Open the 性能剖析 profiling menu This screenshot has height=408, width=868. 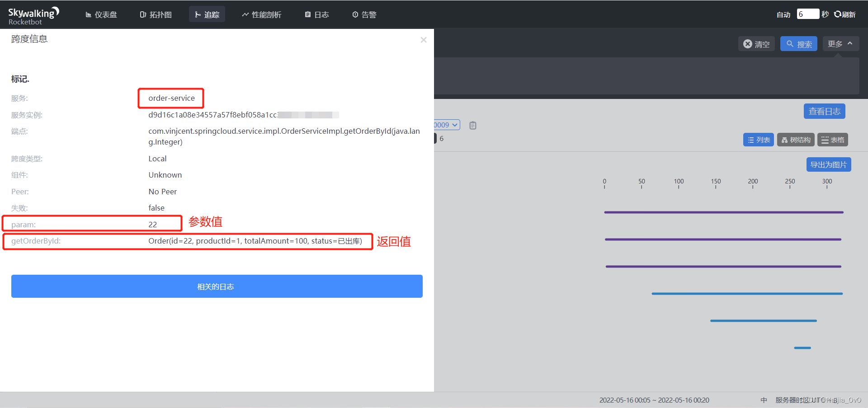point(262,14)
